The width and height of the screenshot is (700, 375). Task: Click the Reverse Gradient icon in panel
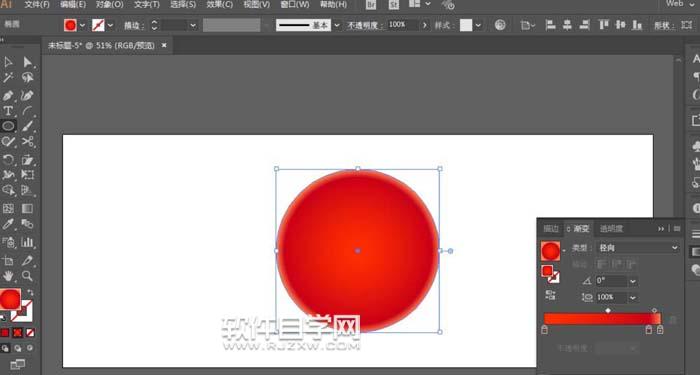550,295
